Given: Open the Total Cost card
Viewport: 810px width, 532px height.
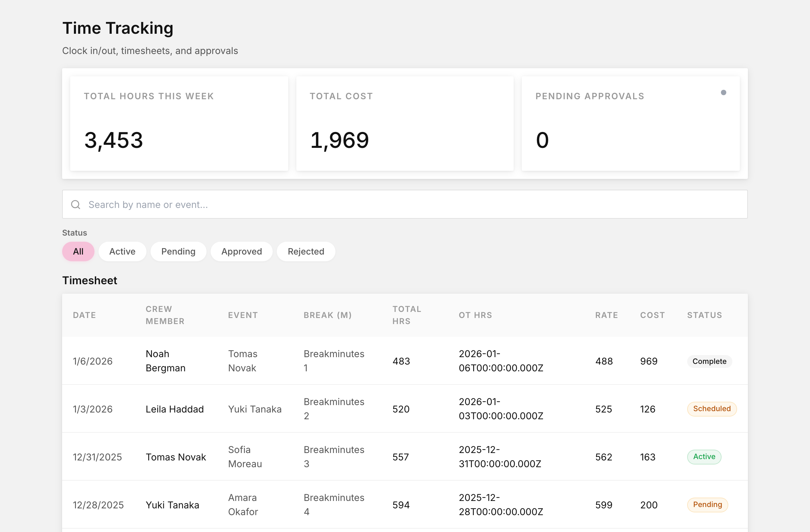Looking at the screenshot, I should (x=405, y=124).
